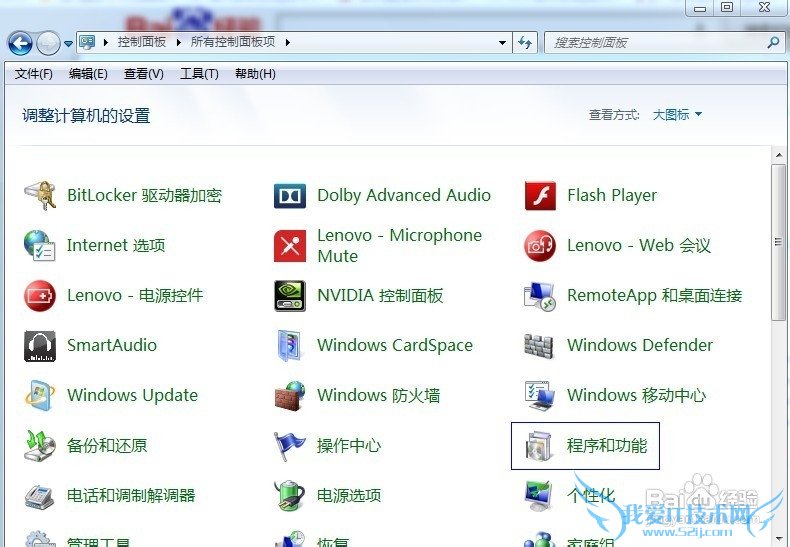Click the Internet 选项 globe icon
Viewport: 790px width, 547px height.
click(40, 245)
